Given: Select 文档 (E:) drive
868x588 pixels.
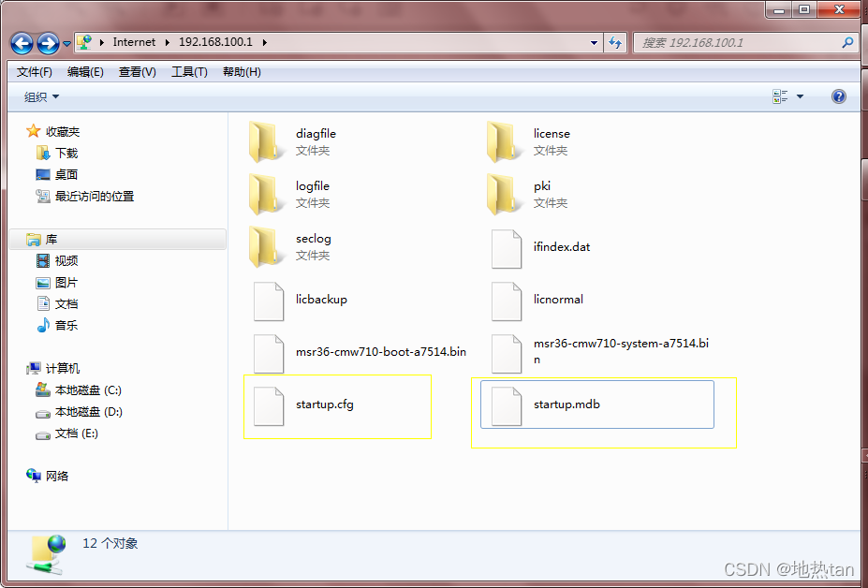Looking at the screenshot, I should (67, 434).
